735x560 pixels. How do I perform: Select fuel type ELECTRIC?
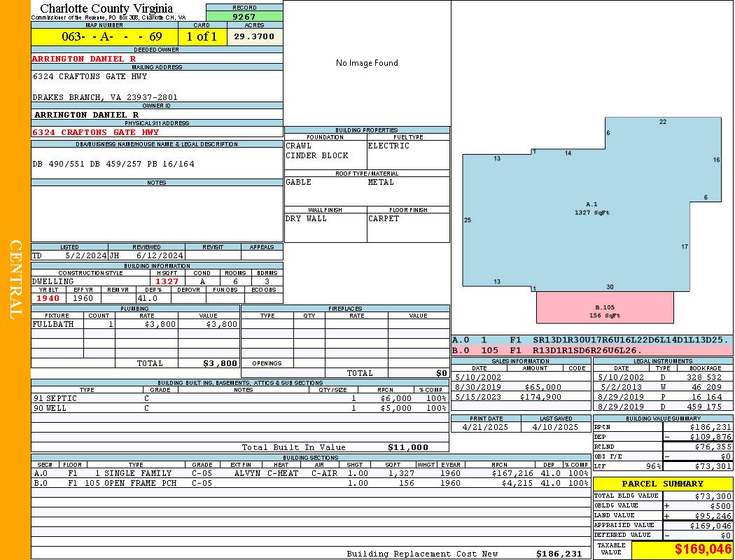(388, 146)
